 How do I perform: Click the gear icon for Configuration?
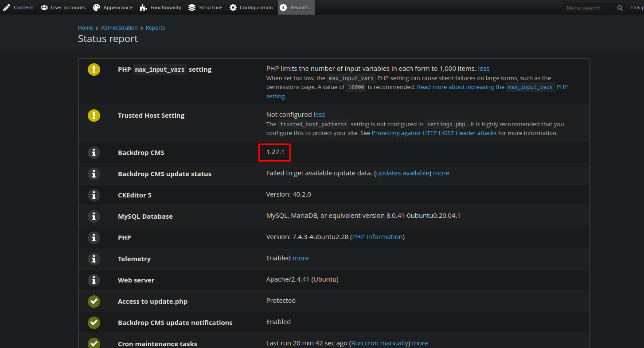[233, 8]
